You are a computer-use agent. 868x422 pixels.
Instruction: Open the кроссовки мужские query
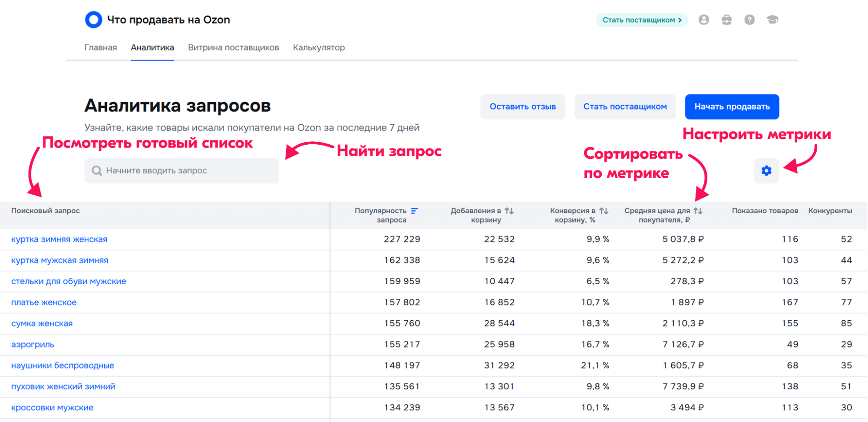point(52,408)
